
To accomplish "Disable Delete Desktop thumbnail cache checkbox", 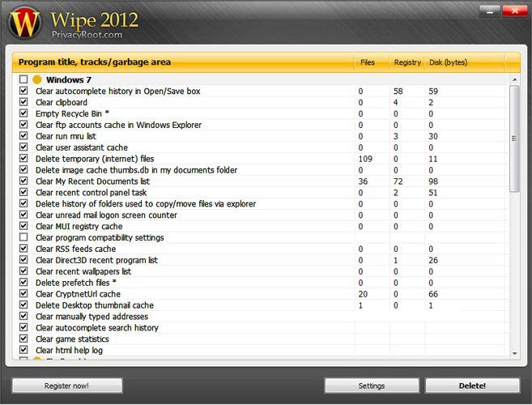I will tap(23, 305).
